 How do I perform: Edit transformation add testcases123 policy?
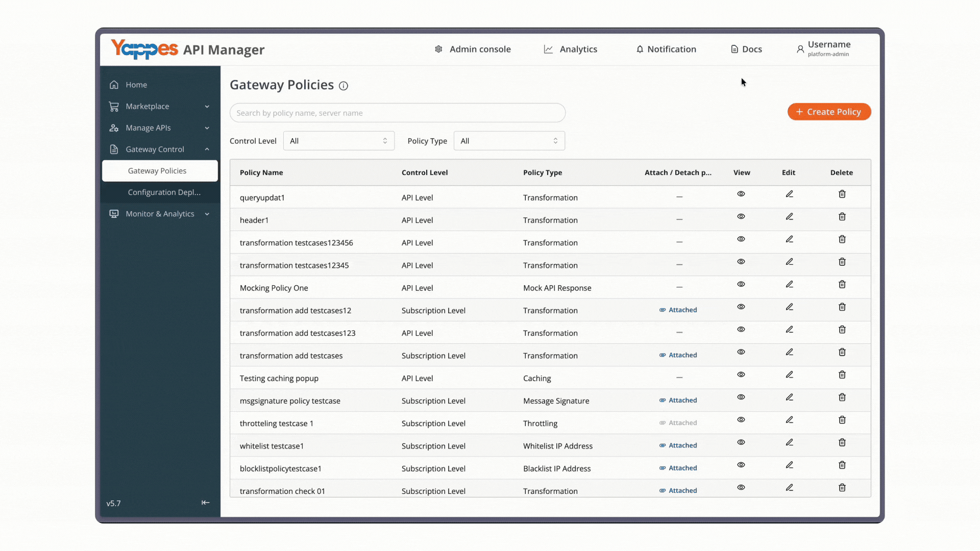(x=789, y=329)
